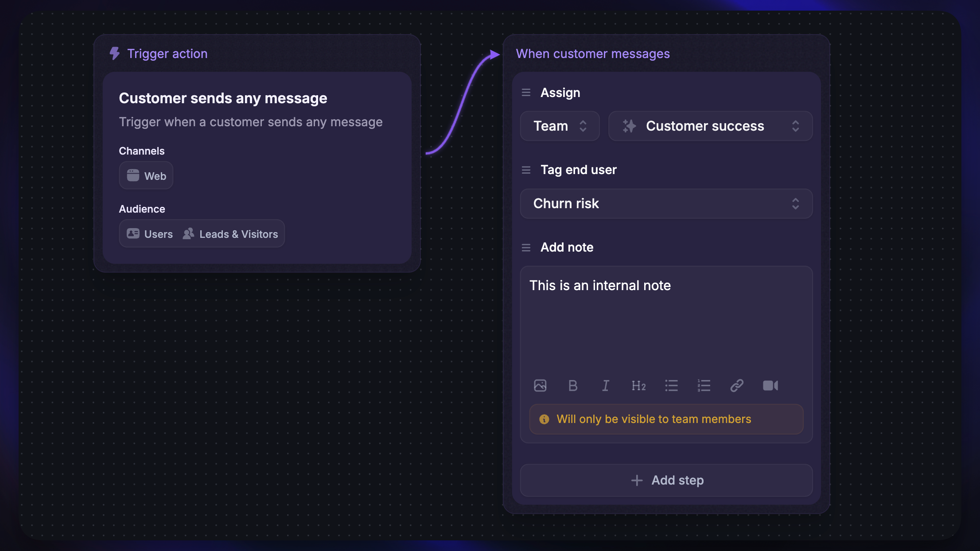980x551 pixels.
Task: Expand the Churn risk tag dropdown
Action: [x=666, y=204]
